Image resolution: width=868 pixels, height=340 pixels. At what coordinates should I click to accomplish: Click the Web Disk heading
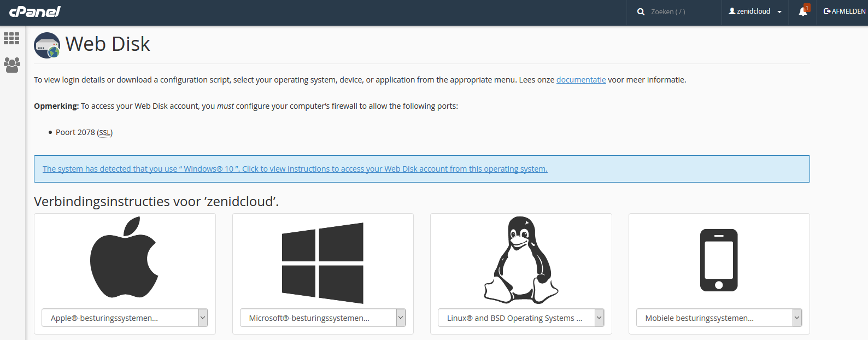(x=108, y=44)
